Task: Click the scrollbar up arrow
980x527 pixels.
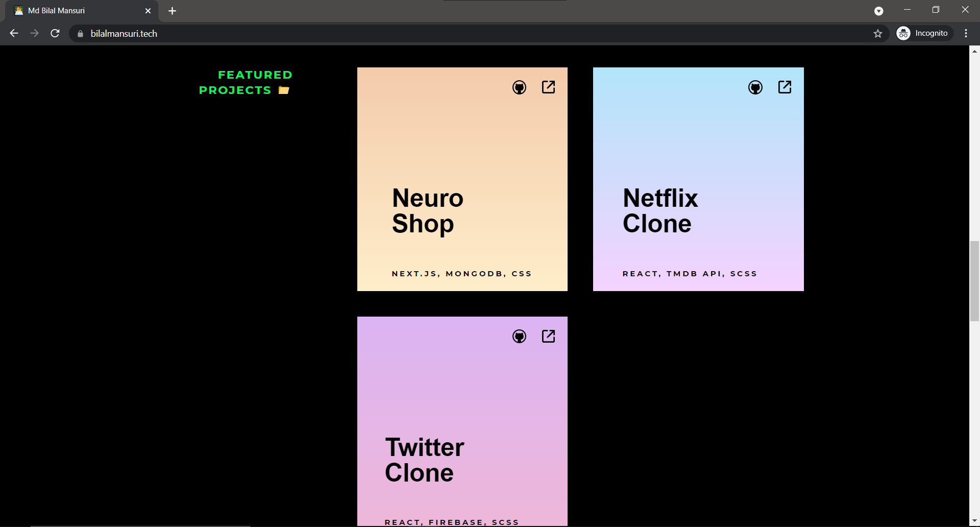Action: coord(974,51)
